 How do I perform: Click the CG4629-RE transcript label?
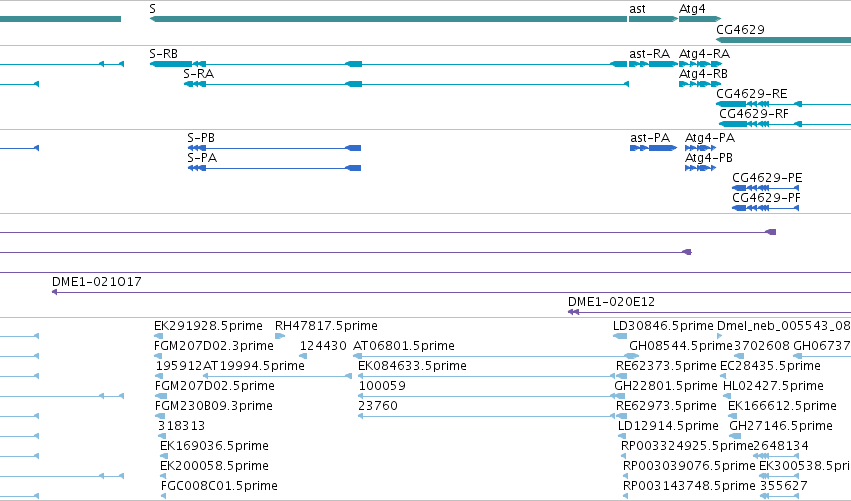tap(752, 94)
